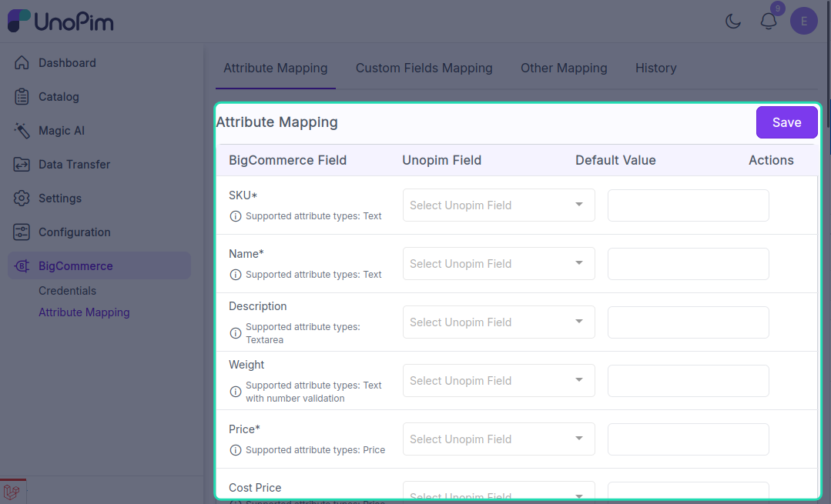
Task: Click Description default value field
Action: click(689, 322)
